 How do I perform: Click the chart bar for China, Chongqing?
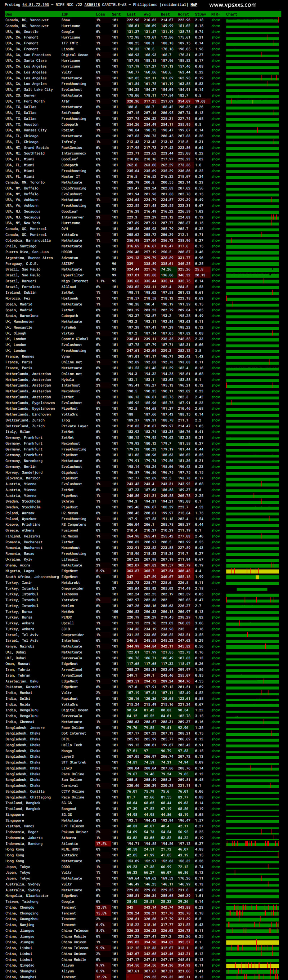[252, 913]
